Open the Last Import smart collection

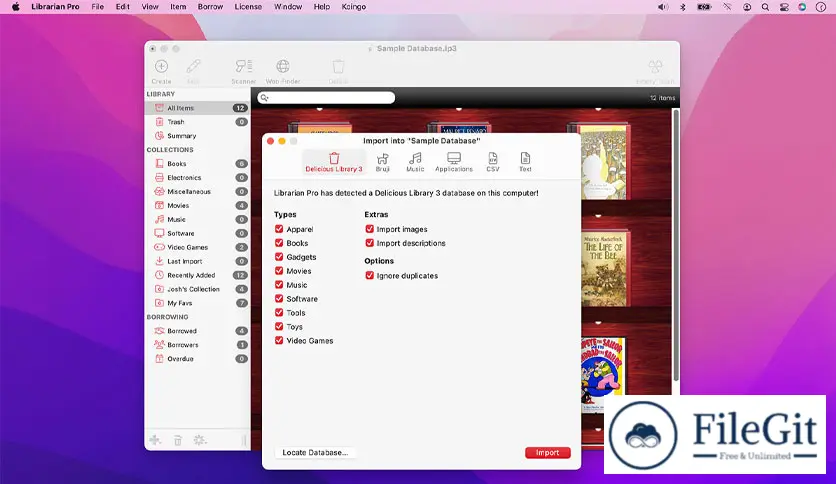pyautogui.click(x=197, y=261)
